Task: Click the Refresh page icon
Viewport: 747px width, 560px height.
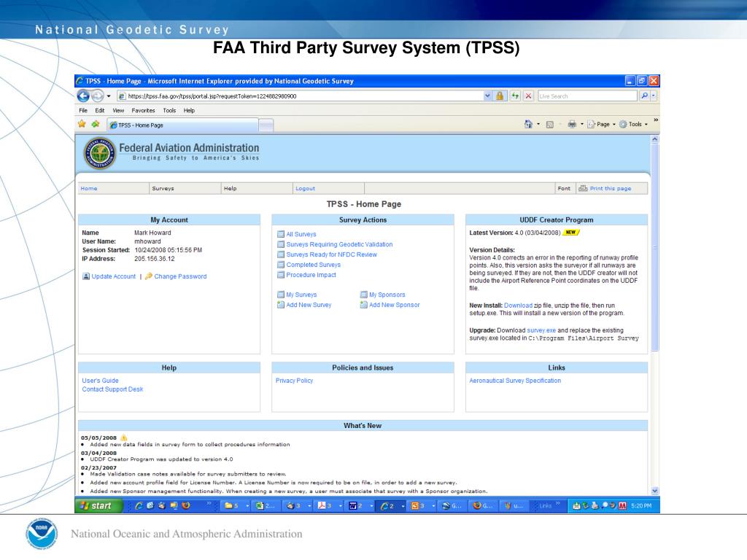Action: coord(515,96)
